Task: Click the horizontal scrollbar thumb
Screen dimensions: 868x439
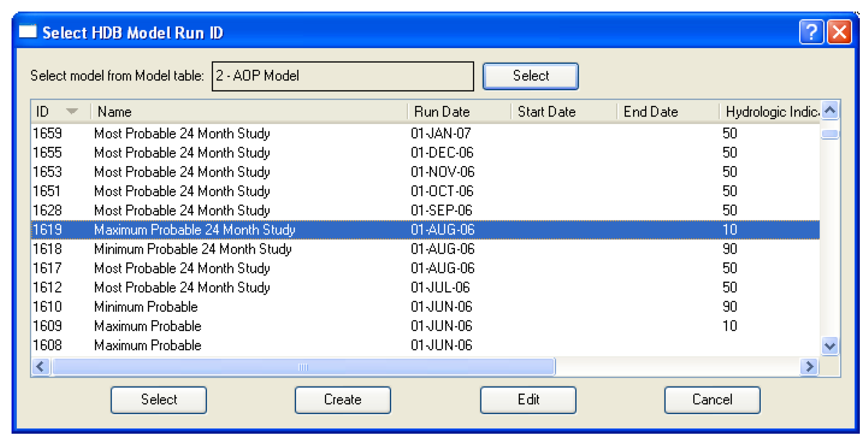Action: [x=303, y=367]
